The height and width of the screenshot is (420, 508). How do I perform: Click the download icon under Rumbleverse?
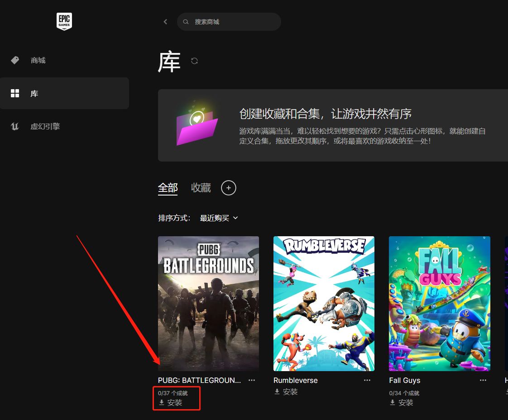[x=277, y=391]
